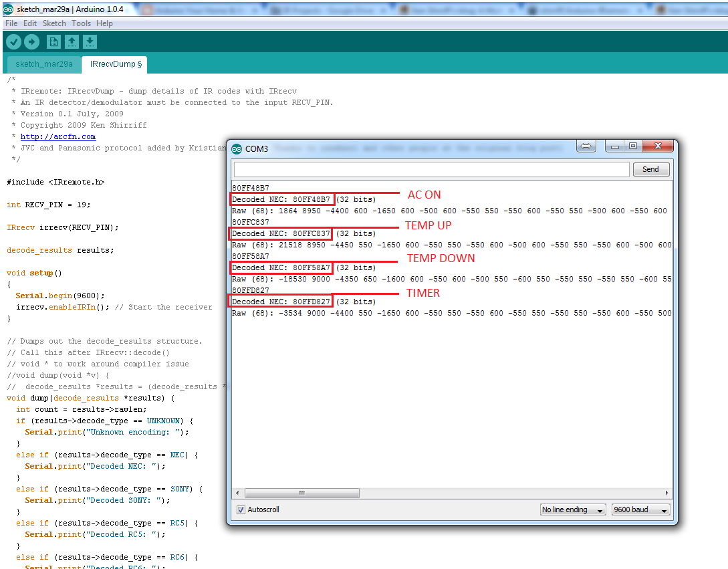
Task: Open the http://arcfn.com link
Action: point(58,136)
